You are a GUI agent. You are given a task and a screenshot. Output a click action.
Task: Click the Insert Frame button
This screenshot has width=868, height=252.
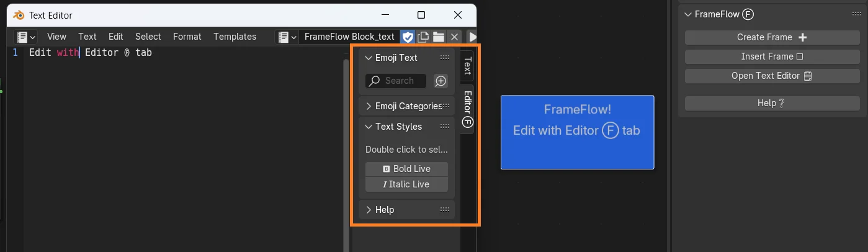click(772, 56)
